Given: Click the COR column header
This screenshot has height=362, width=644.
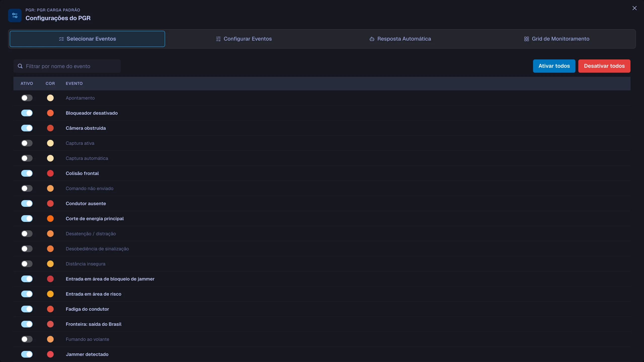Looking at the screenshot, I should tap(50, 83).
